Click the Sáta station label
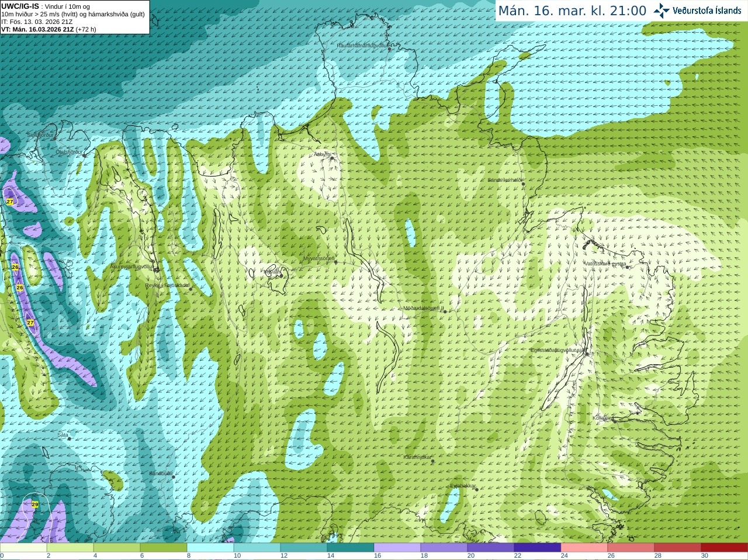This screenshot has width=748, height=560. [x=63, y=435]
